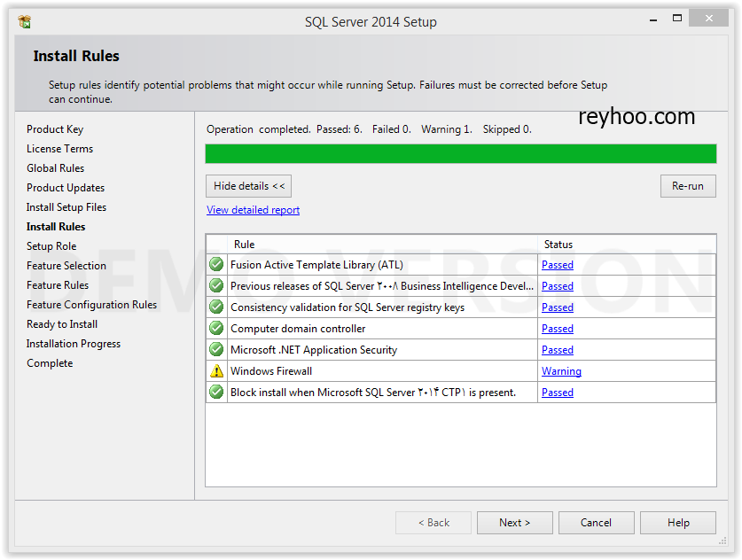
Task: Close the SQL Server 2014 Setup window
Action: 708,18
